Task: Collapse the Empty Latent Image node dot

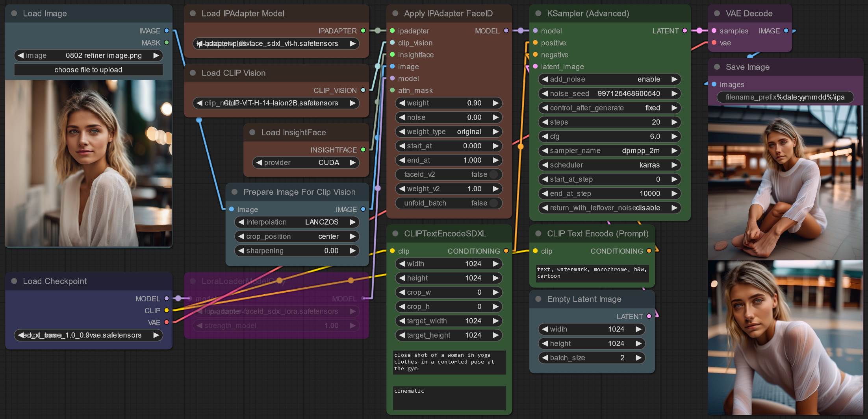Action: (538, 299)
